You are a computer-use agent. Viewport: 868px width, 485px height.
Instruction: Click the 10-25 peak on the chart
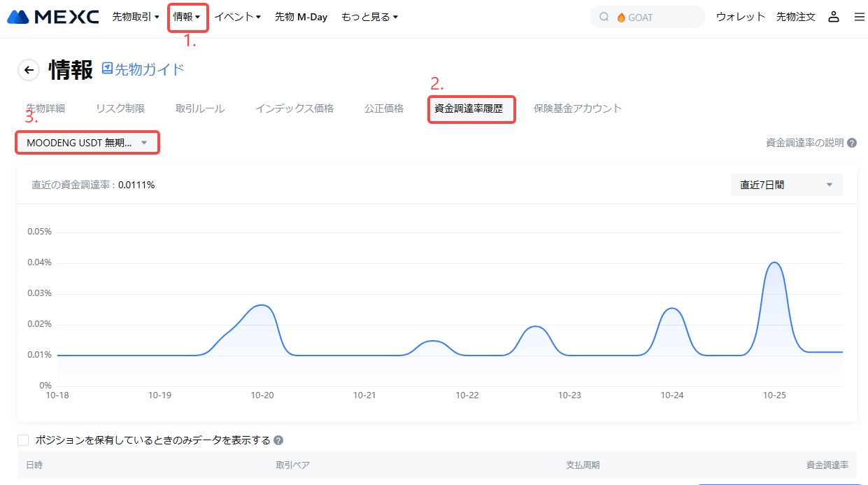tap(774, 263)
